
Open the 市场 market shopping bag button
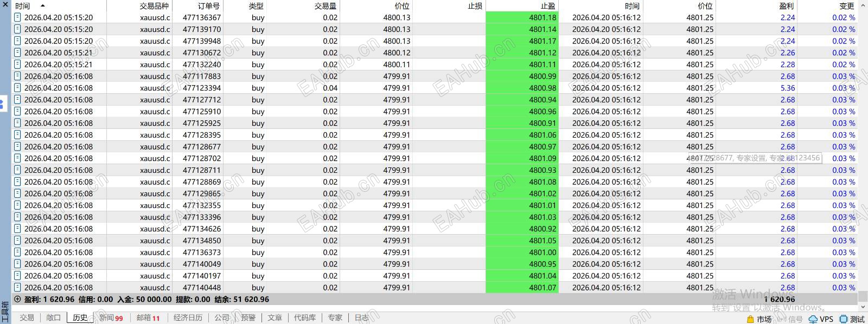(x=759, y=319)
